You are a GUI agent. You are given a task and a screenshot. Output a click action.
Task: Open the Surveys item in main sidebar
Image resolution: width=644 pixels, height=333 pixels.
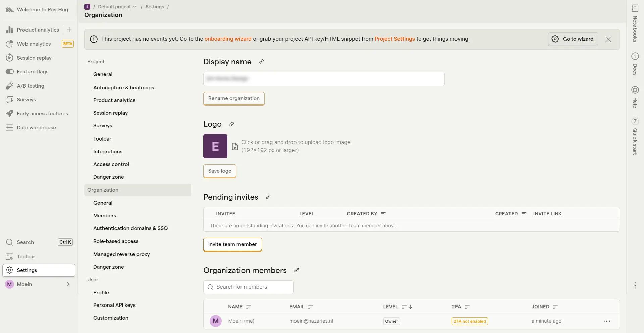(39, 100)
